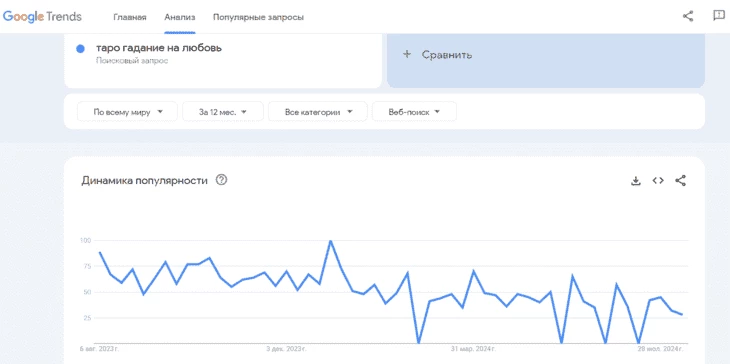Go to the Главная tab

(x=130, y=17)
